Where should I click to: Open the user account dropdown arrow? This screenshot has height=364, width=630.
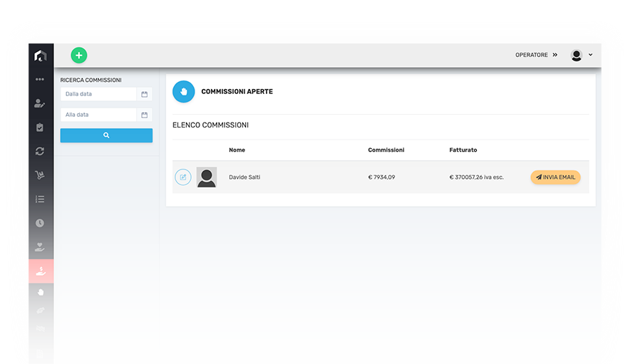click(x=591, y=55)
